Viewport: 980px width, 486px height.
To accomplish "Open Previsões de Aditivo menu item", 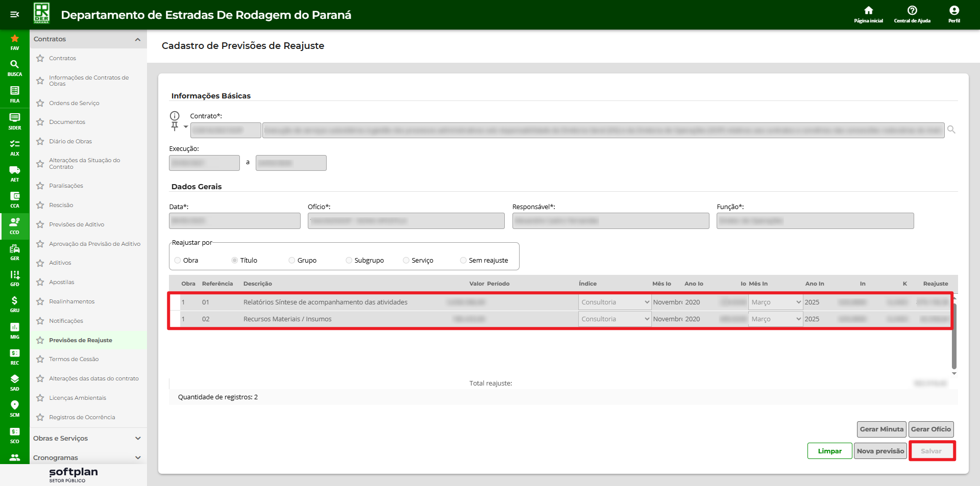I will coord(77,224).
